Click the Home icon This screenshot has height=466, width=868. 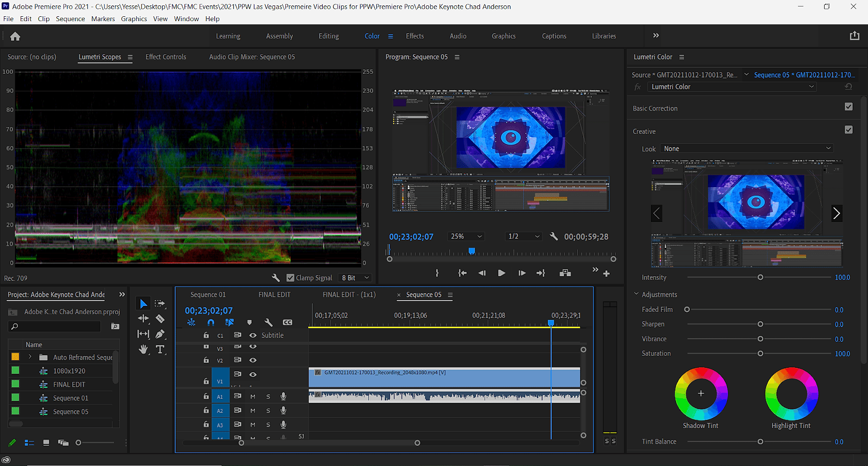click(x=15, y=36)
